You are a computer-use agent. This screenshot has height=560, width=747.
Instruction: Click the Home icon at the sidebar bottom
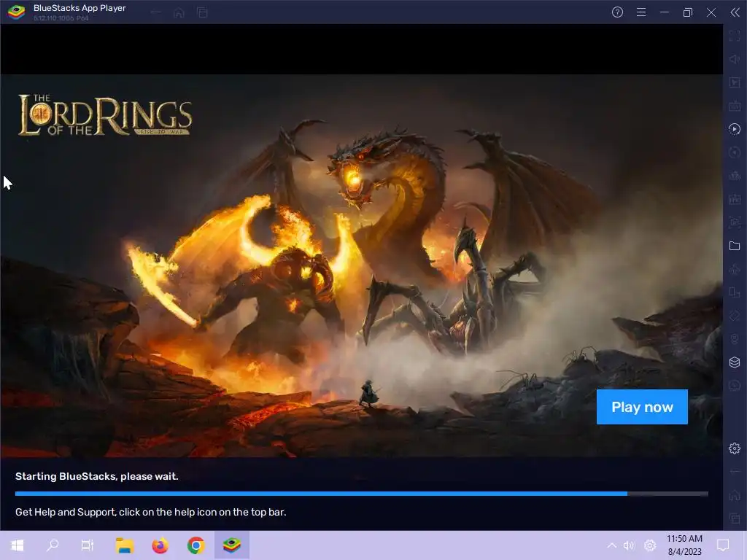pos(735,495)
